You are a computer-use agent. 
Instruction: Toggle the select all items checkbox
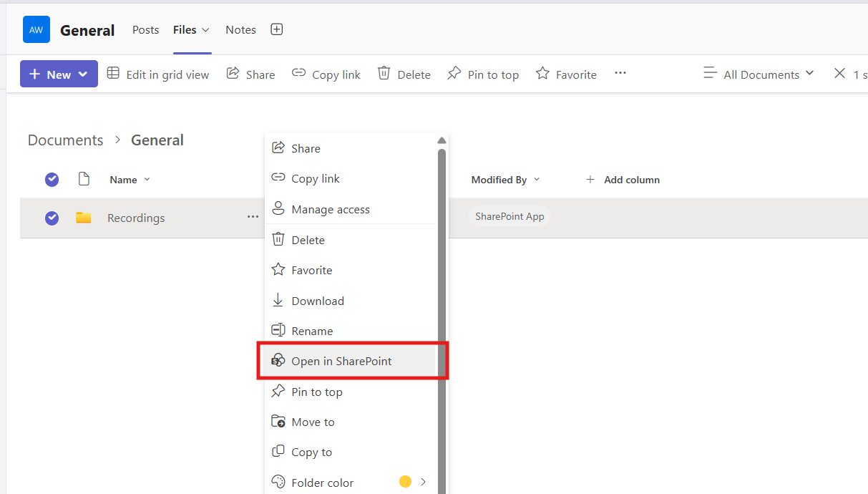(52, 180)
